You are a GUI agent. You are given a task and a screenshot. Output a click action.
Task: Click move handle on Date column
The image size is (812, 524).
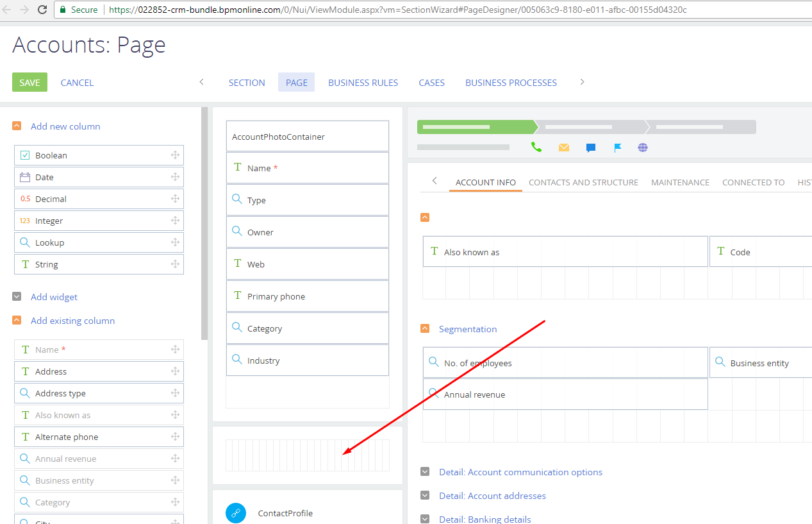point(175,177)
